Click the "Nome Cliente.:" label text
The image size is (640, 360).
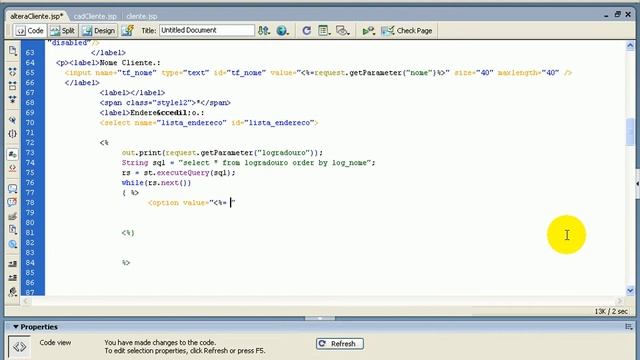tap(130, 63)
